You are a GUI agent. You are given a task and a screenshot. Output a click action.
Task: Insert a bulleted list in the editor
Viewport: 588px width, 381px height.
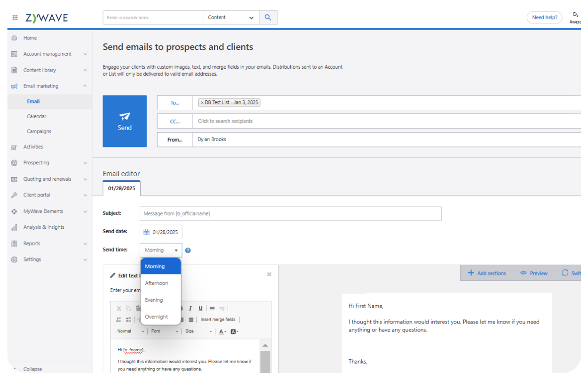(128, 320)
